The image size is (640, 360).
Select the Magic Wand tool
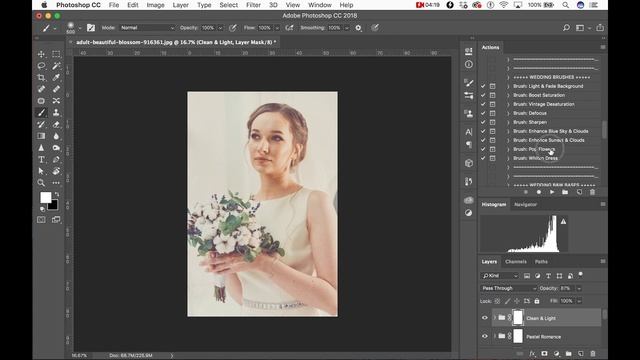[56, 66]
